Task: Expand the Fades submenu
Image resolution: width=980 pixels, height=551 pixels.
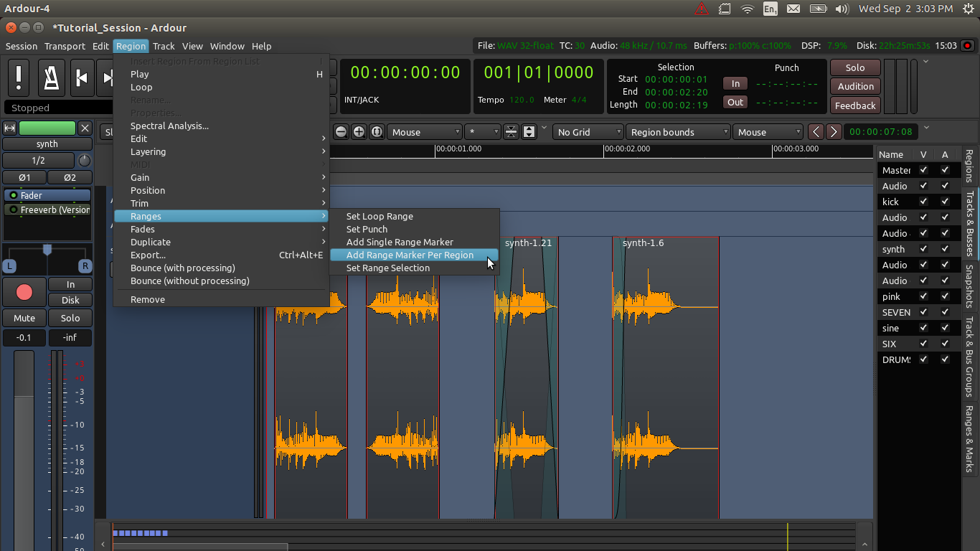Action: pos(221,229)
